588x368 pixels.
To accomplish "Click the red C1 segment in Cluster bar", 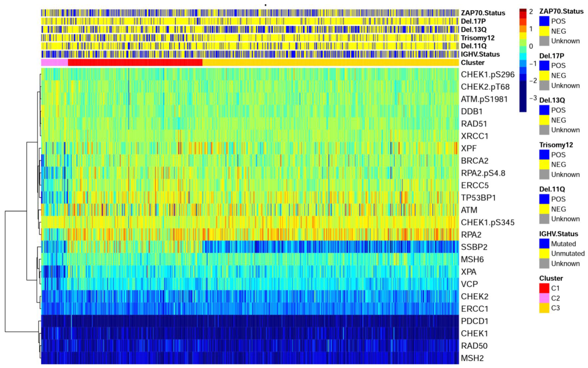I will coord(135,62).
